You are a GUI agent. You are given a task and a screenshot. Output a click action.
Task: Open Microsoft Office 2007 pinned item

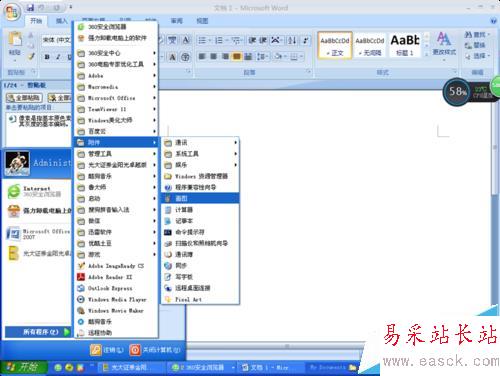click(38, 234)
